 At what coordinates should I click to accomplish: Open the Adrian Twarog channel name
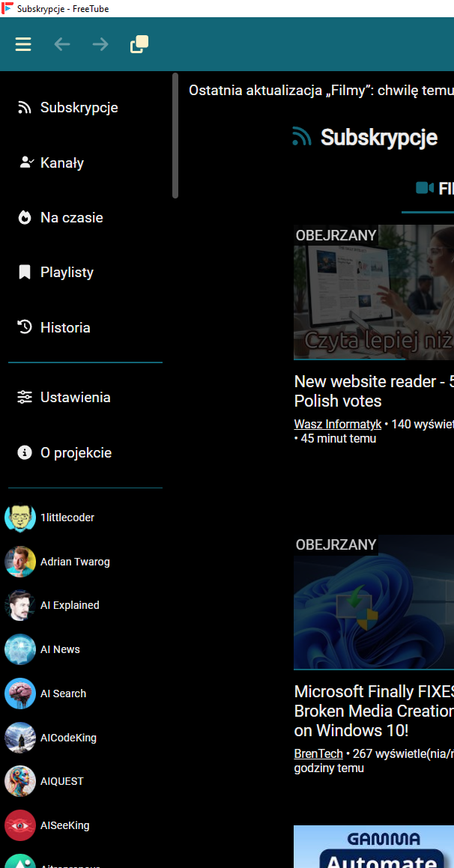[76, 562]
